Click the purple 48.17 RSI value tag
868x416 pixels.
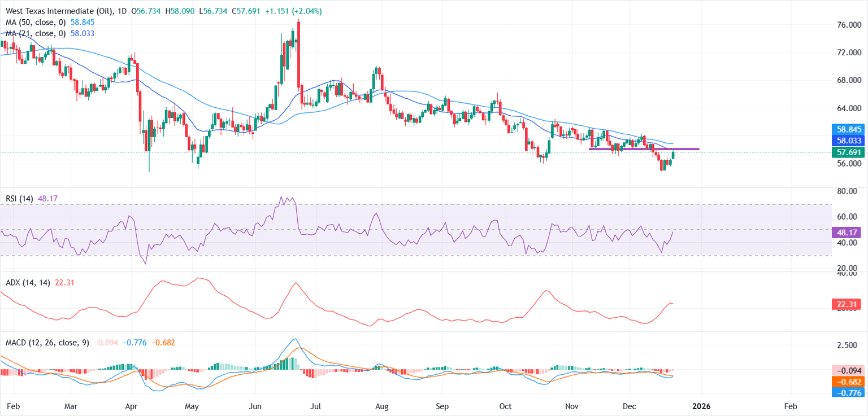[x=849, y=232]
